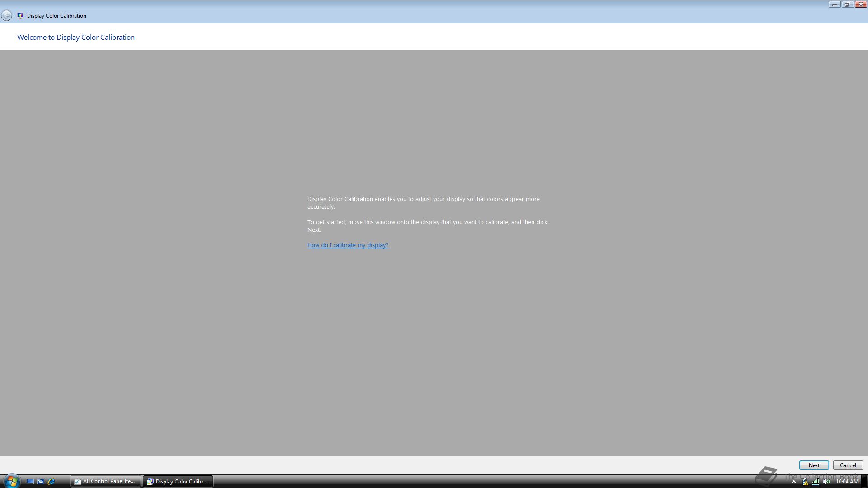Select Display Color Calibration taskbar button
868x488 pixels.
[x=178, y=481]
